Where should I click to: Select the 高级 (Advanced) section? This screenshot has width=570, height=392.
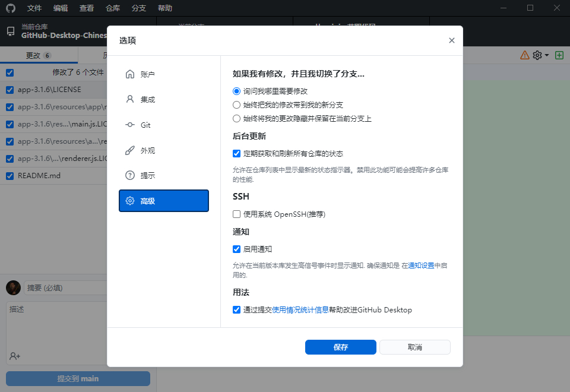[x=164, y=201]
